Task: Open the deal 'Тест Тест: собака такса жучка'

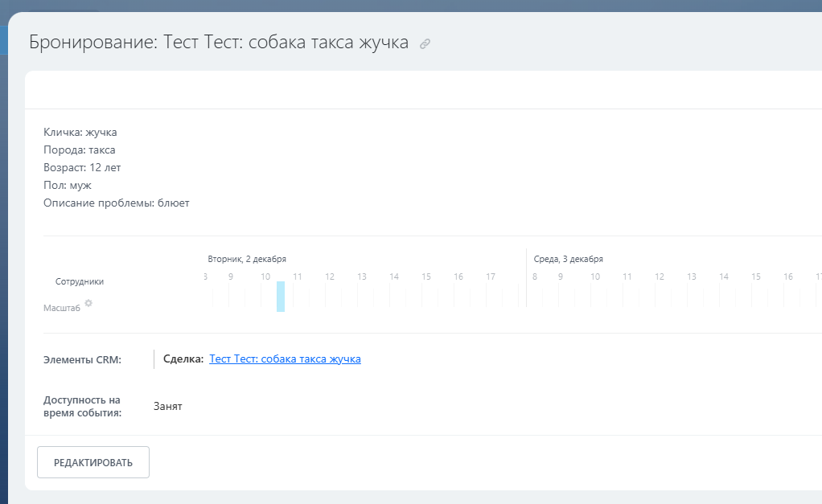Action: [285, 359]
